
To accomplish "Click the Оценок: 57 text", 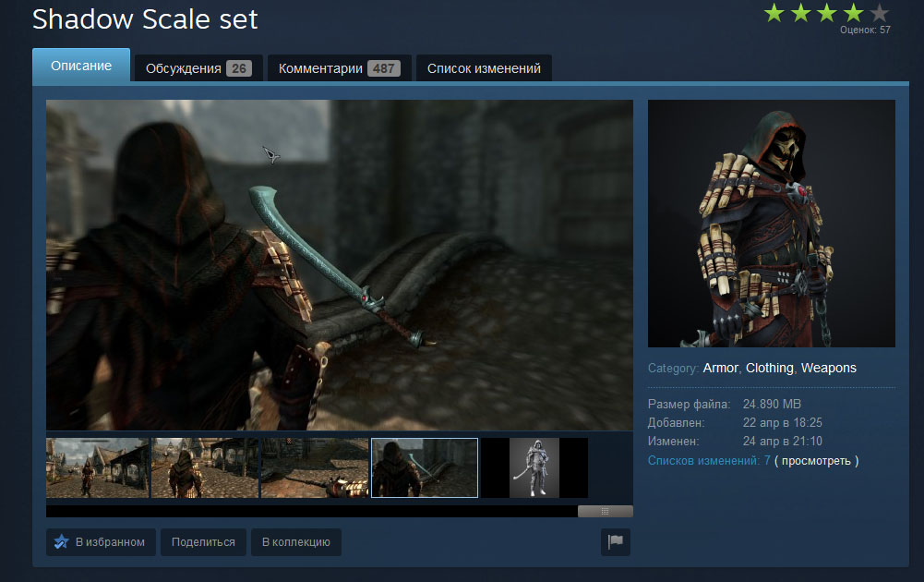I will click(x=865, y=30).
